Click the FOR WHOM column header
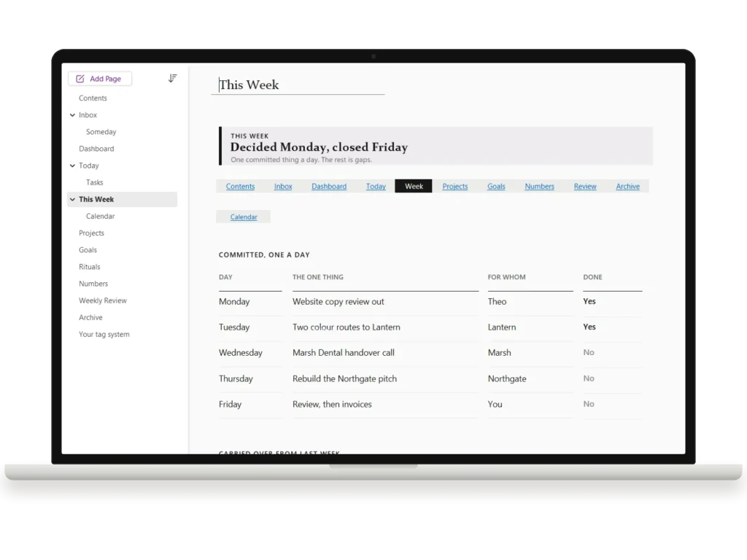The width and height of the screenshot is (747, 560). [x=506, y=277]
